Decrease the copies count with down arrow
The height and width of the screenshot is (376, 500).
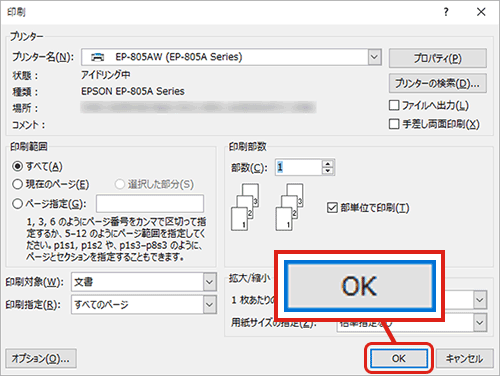(x=328, y=171)
